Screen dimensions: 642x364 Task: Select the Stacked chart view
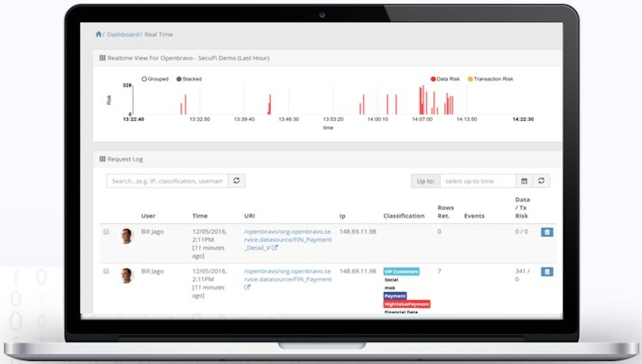click(x=178, y=79)
